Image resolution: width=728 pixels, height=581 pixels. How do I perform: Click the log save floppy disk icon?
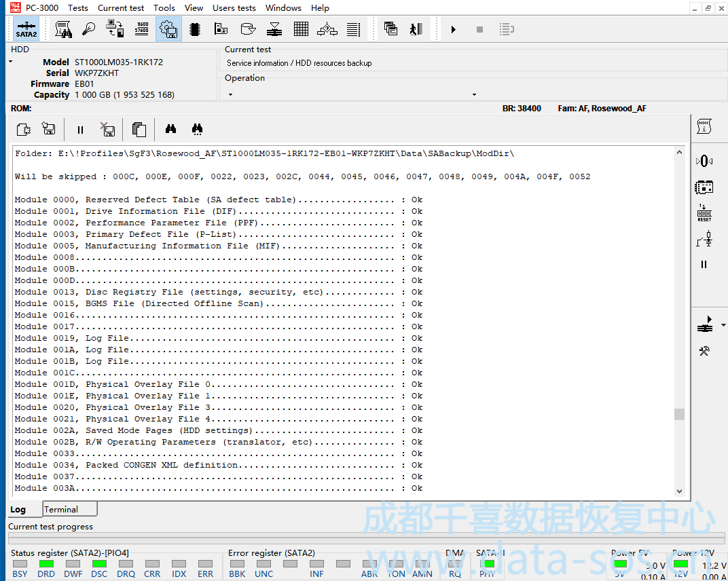pyautogui.click(x=48, y=129)
